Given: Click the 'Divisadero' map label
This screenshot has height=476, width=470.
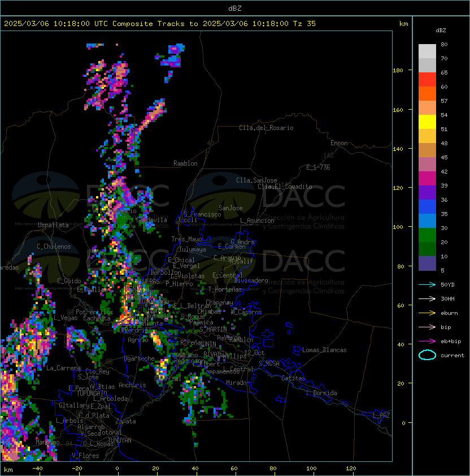Looking at the screenshot, I should pos(251,280).
